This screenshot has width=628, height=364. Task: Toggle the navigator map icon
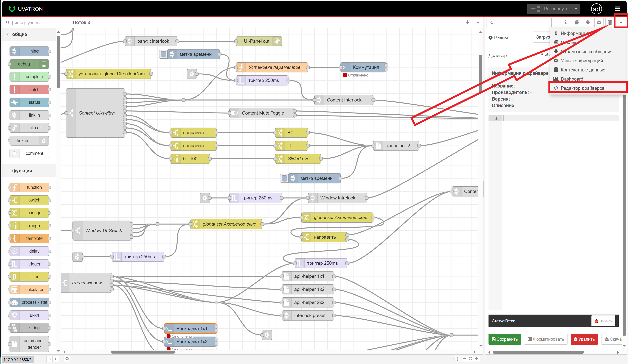coord(457,359)
